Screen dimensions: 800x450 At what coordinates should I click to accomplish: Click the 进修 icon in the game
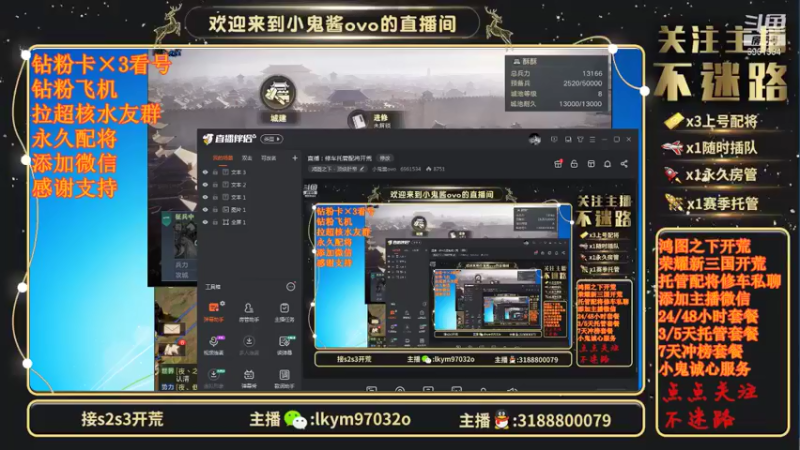pyautogui.click(x=358, y=120)
